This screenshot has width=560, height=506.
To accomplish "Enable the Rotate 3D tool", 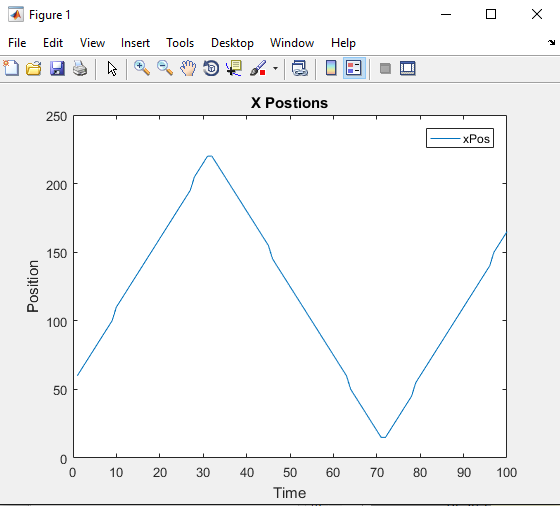I will 211,68.
